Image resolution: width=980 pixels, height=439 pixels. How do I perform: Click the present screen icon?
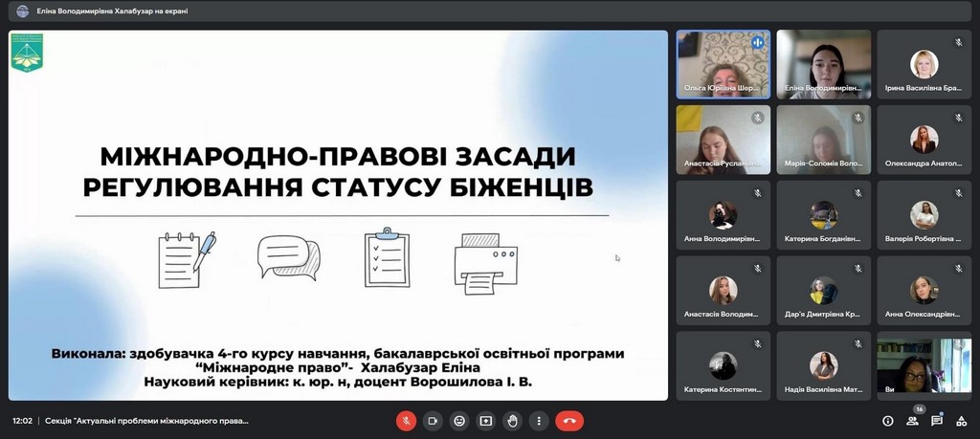[485, 420]
